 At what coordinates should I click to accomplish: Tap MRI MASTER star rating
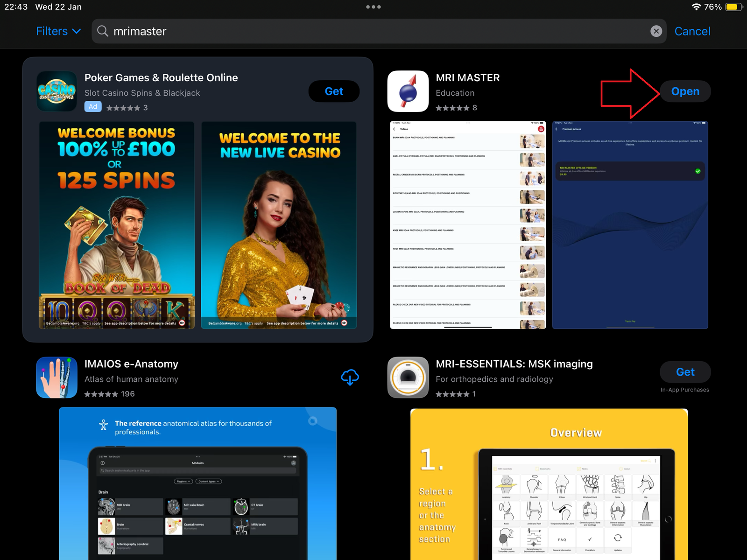[452, 108]
